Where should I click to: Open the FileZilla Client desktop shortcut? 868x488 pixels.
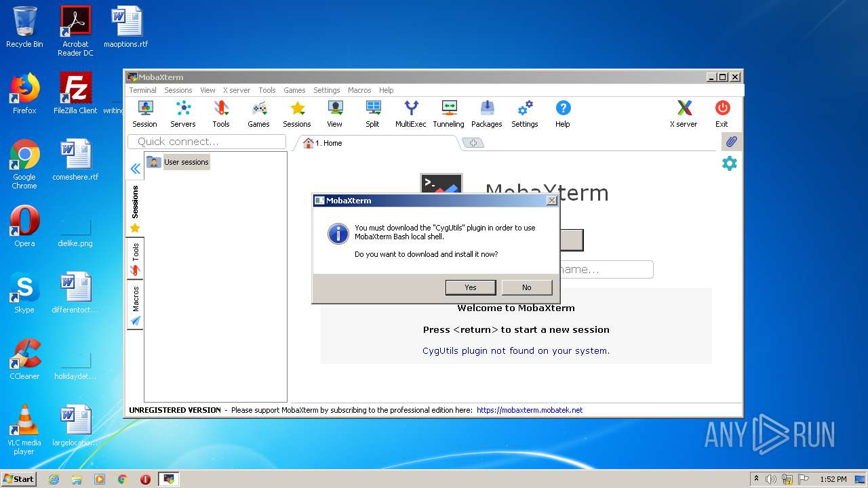75,94
